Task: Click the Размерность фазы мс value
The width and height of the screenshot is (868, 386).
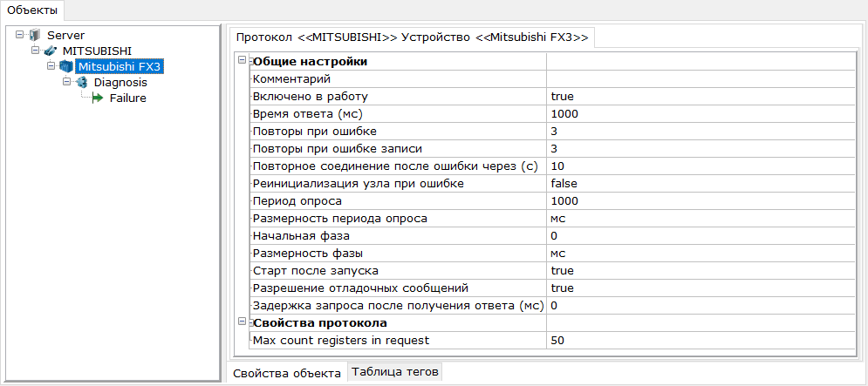Action: (701, 254)
